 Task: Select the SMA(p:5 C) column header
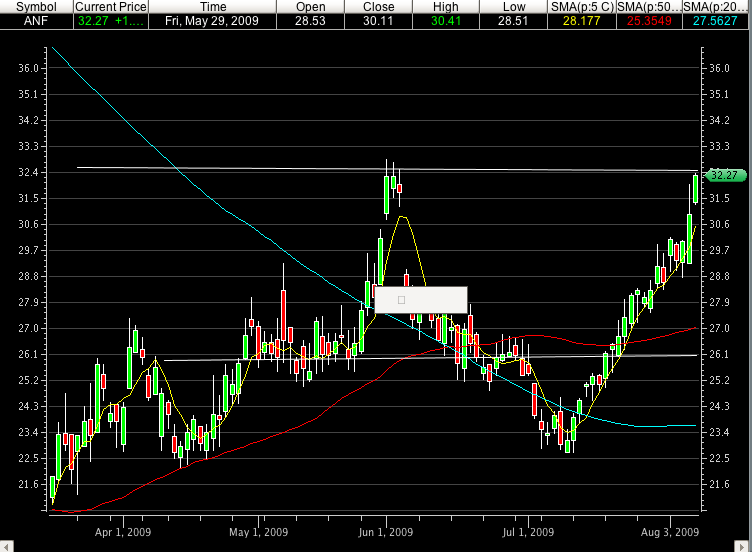[581, 6]
